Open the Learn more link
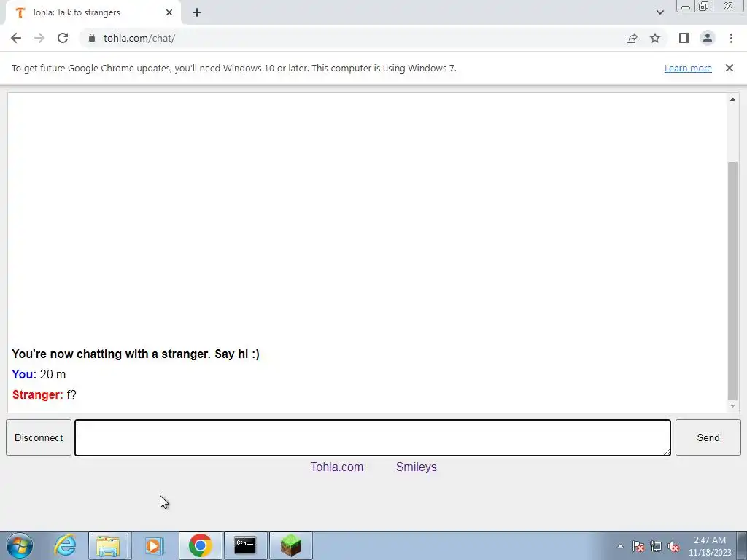Viewport: 747px width, 560px height. (x=688, y=68)
